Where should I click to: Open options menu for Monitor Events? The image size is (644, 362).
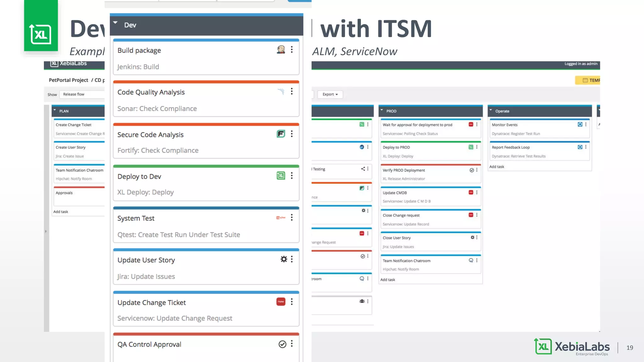(x=586, y=124)
